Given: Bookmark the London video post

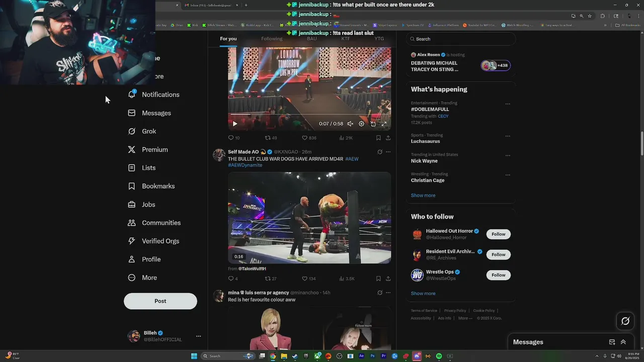Looking at the screenshot, I should tap(378, 138).
